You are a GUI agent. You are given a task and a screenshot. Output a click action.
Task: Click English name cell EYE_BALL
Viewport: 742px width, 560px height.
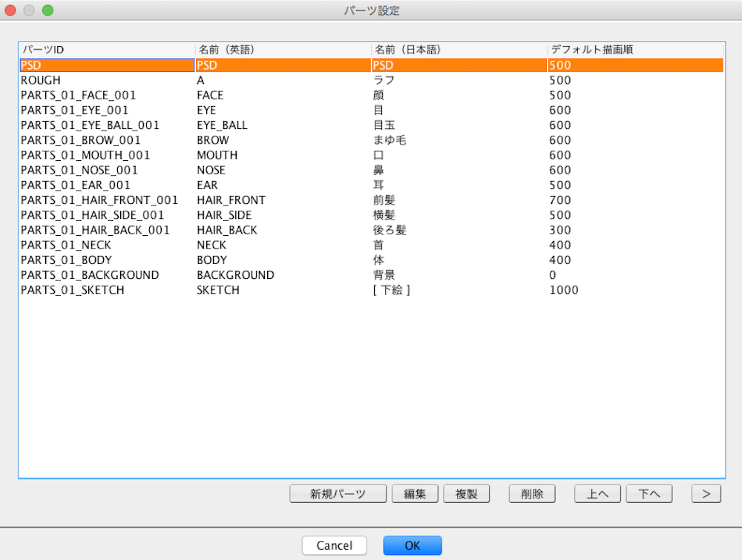[283, 125]
